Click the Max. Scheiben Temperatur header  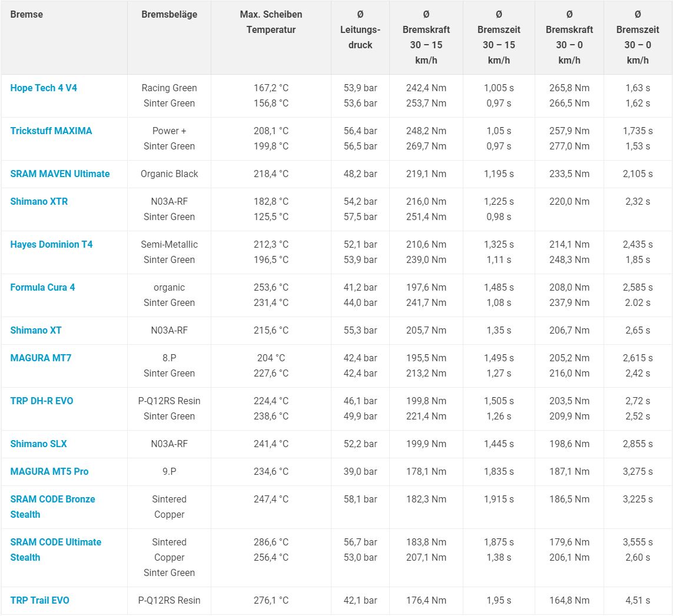(x=271, y=22)
